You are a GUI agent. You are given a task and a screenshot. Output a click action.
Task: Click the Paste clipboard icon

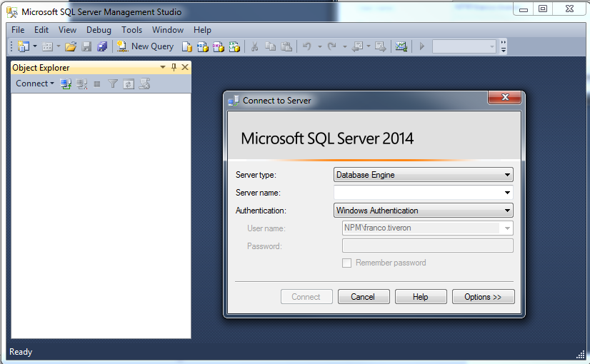[x=286, y=46]
